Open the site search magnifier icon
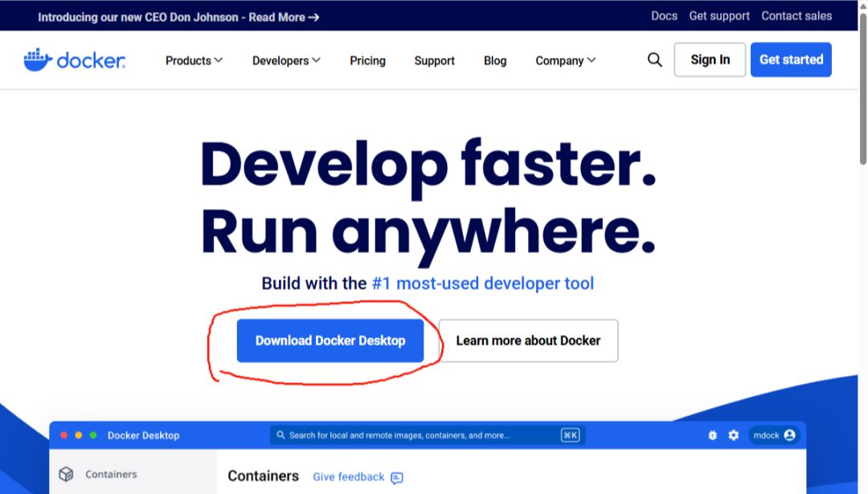 point(655,60)
